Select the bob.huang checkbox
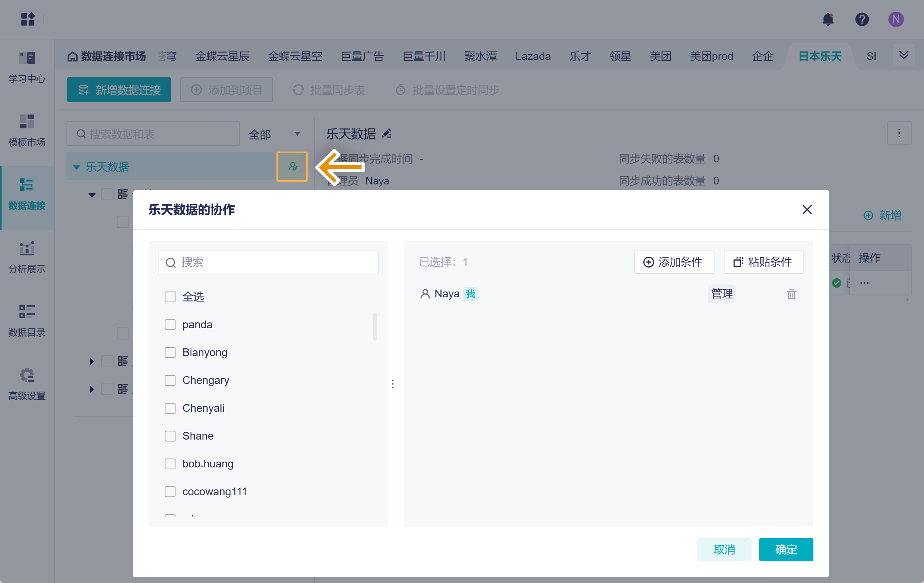This screenshot has height=583, width=924. point(170,464)
